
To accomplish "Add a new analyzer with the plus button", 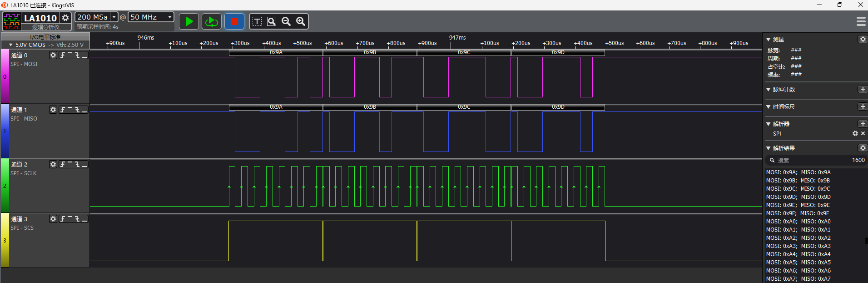I will (863, 124).
